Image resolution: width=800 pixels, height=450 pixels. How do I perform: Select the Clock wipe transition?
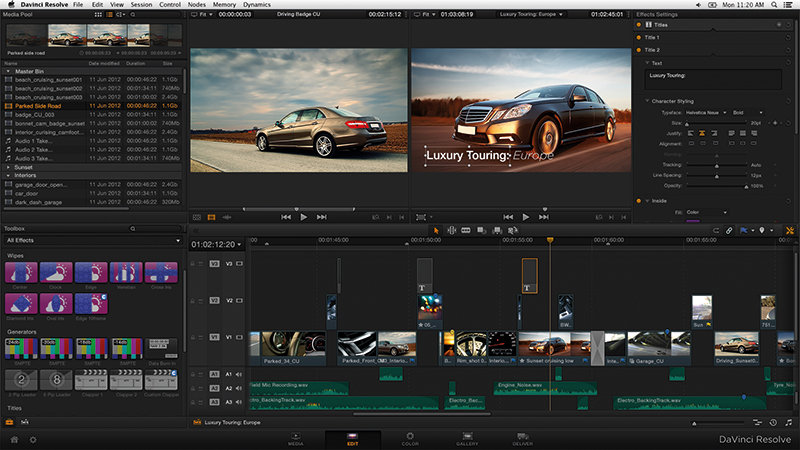pos(56,272)
